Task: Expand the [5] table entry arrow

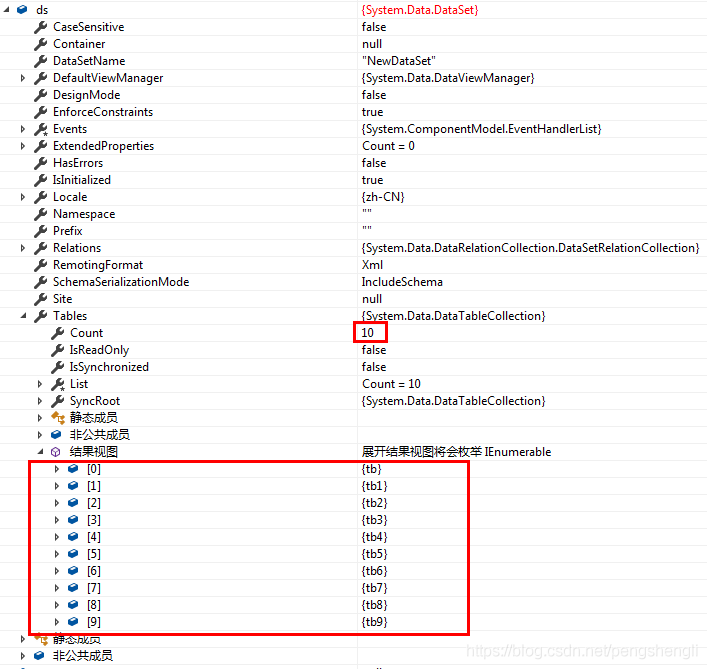Action: tap(56, 554)
